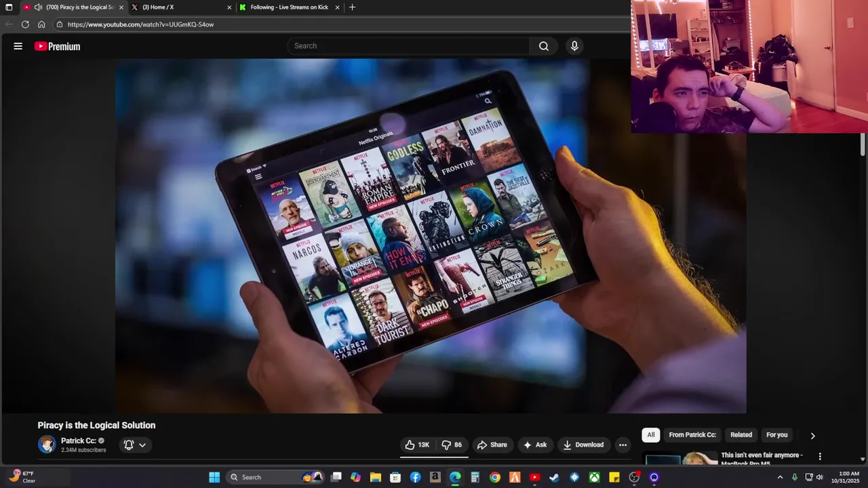
Task: Start voice search with microphone icon
Action: tap(574, 46)
